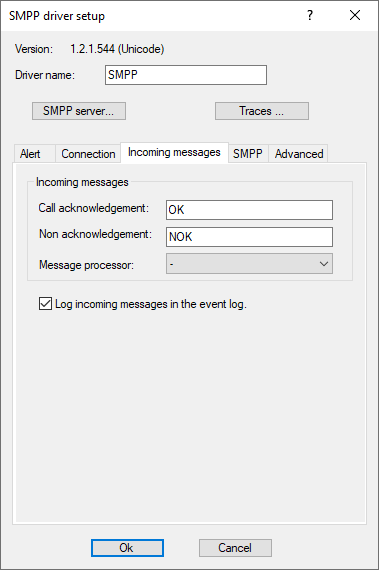Click the Driver name input field
The height and width of the screenshot is (570, 379).
point(186,75)
